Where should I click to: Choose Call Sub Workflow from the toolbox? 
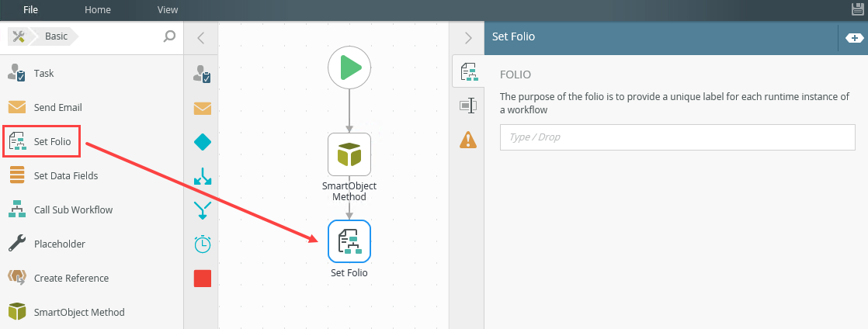coord(73,210)
